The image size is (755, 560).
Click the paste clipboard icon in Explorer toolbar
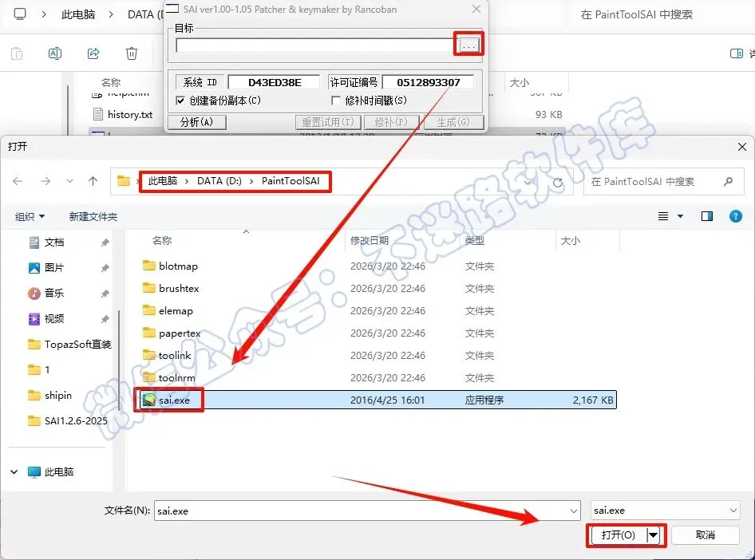pyautogui.click(x=17, y=53)
